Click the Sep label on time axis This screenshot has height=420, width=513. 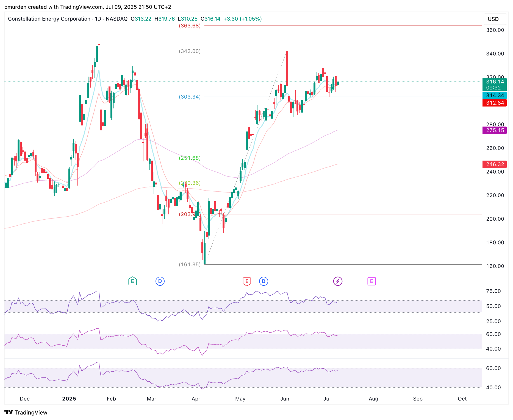click(418, 399)
